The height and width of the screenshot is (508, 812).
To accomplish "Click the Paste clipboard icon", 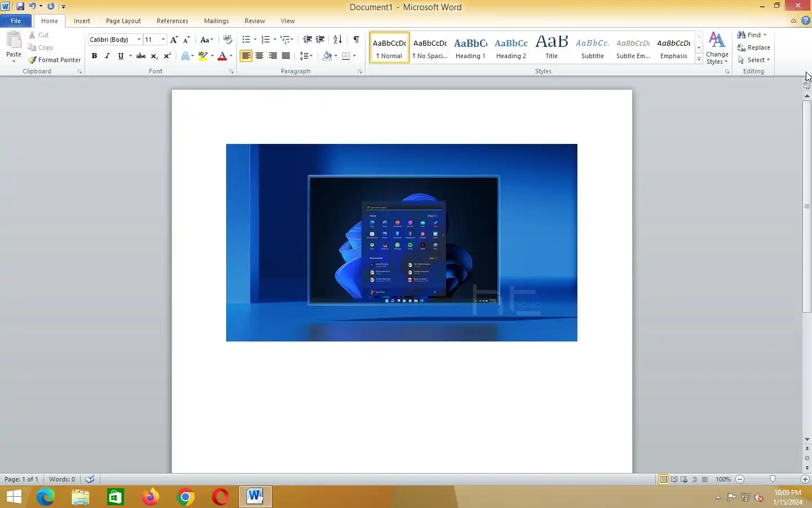I will point(14,41).
